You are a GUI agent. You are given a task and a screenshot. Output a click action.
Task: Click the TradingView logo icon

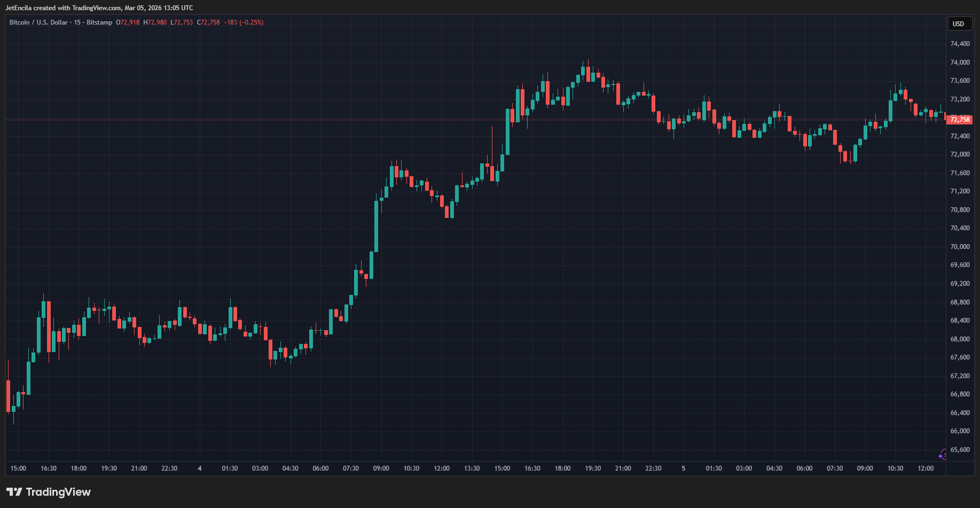point(14,492)
